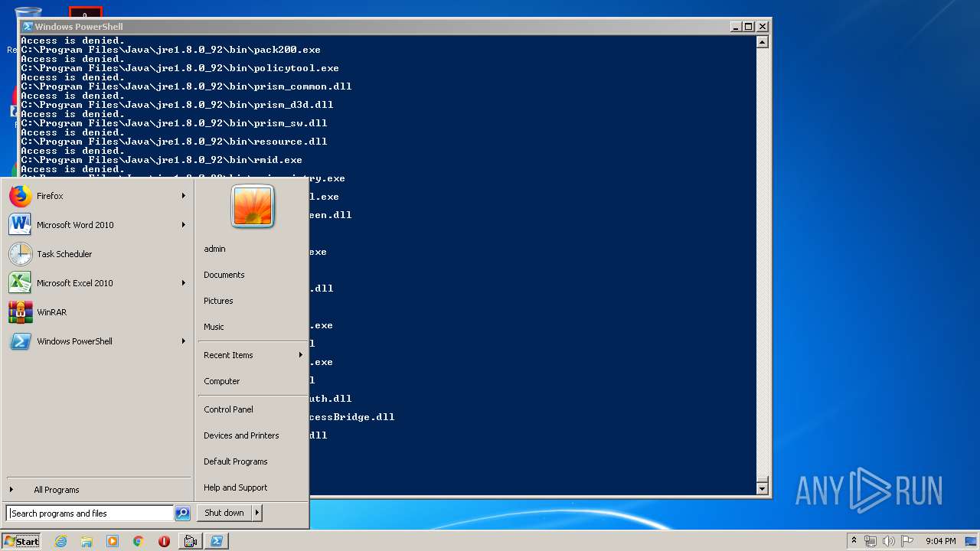Open the shut down options arrow
Viewport: 980px width, 551px height.
pos(257,513)
